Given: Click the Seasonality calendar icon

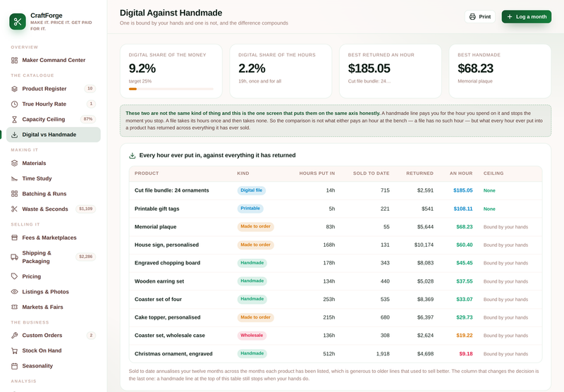Looking at the screenshot, I should tap(14, 366).
